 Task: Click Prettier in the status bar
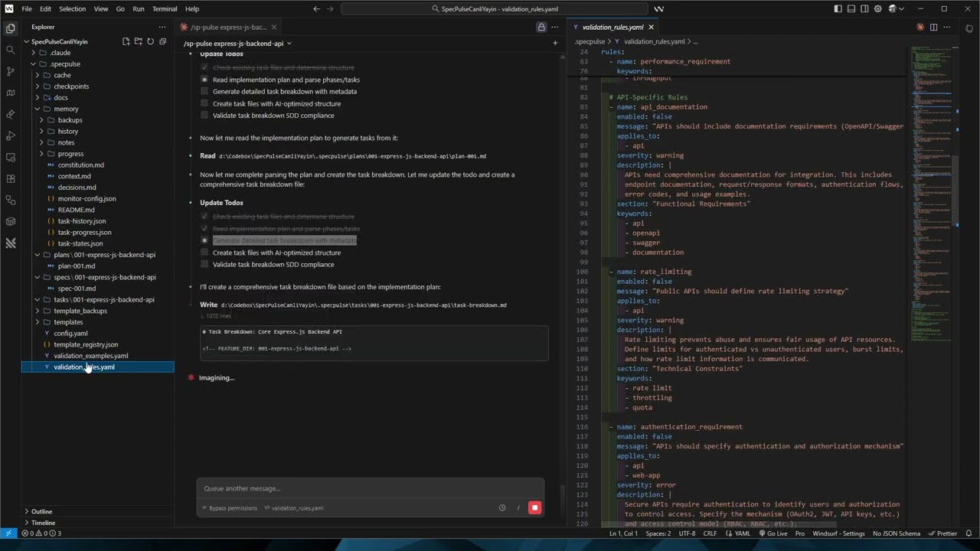(x=943, y=533)
